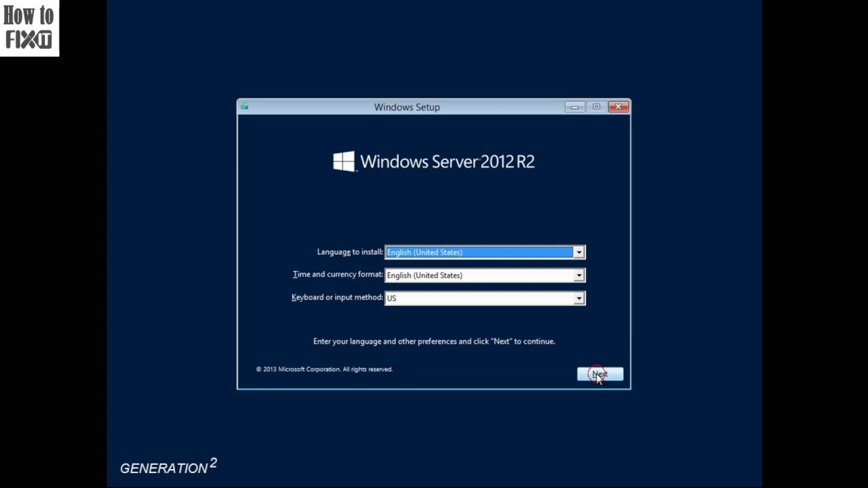Click the "Language to install:" label
This screenshot has height=488, width=868.
(x=350, y=252)
